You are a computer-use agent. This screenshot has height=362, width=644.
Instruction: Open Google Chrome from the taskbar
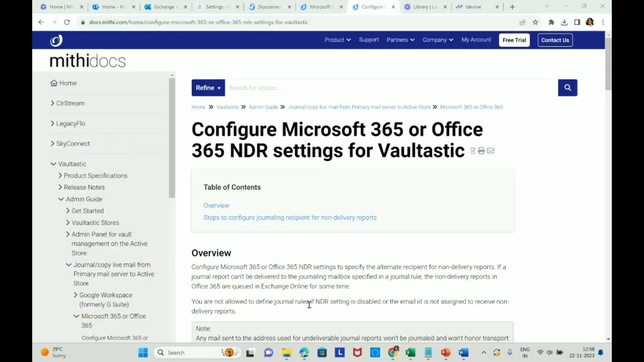[393, 352]
